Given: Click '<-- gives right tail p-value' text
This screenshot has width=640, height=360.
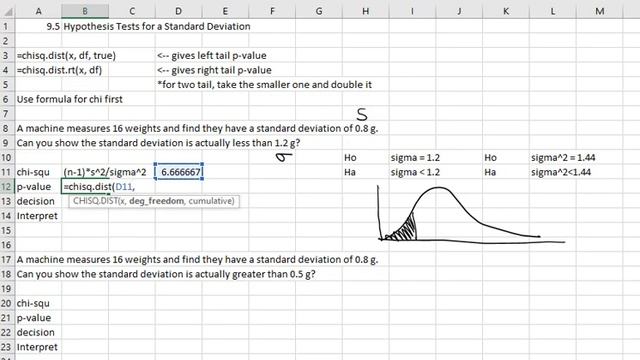Looking at the screenshot, I should (214, 70).
